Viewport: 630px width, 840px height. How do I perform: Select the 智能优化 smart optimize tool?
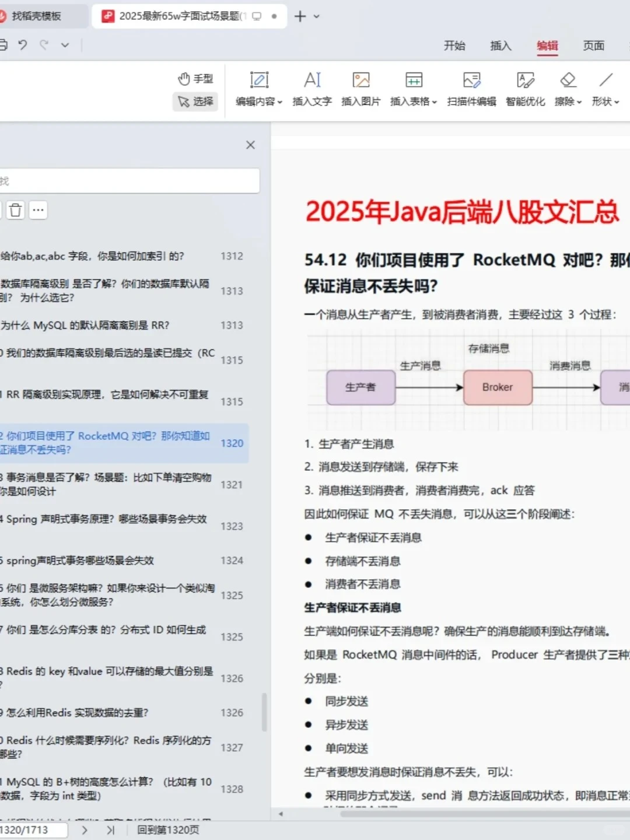tap(524, 87)
